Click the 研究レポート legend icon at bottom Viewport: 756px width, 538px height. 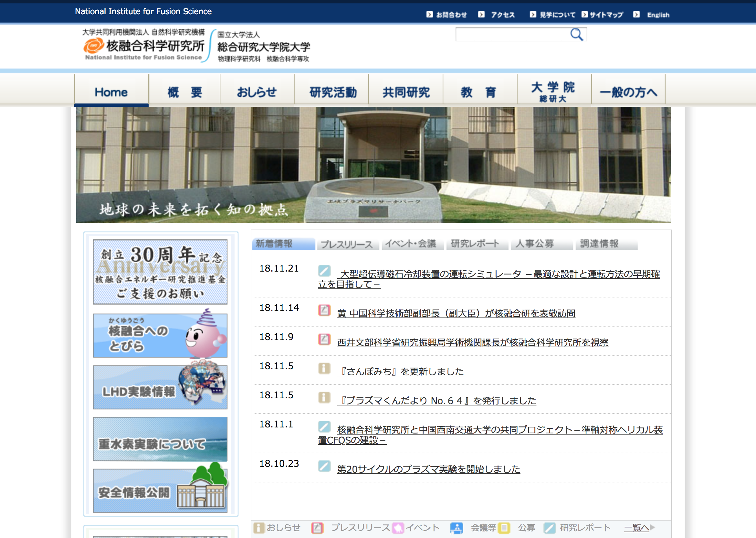tap(550, 528)
